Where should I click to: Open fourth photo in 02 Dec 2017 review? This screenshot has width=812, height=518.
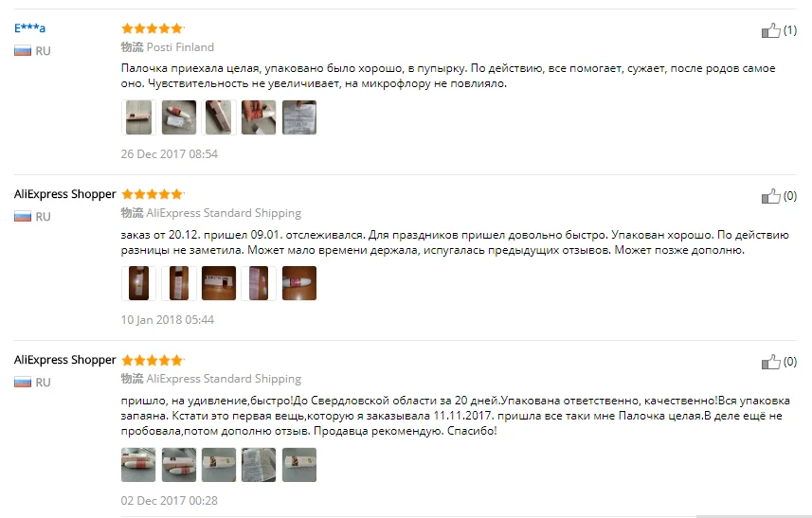pos(259,465)
